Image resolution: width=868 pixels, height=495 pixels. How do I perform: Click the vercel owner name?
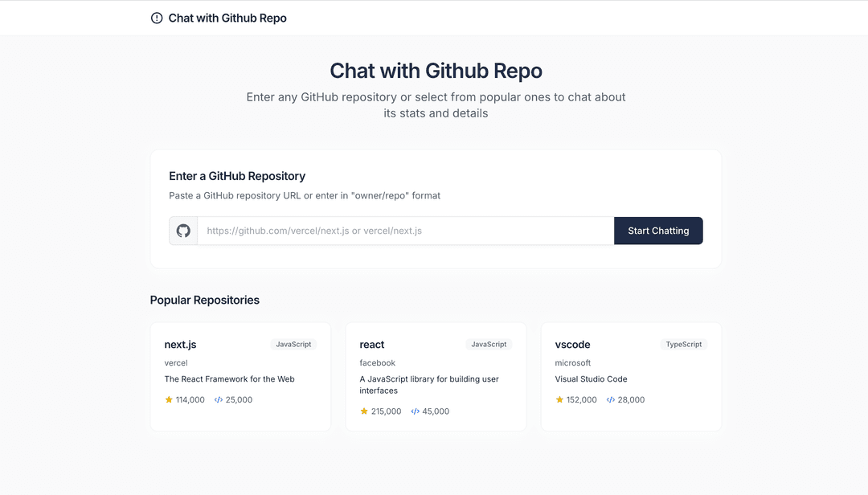(176, 362)
